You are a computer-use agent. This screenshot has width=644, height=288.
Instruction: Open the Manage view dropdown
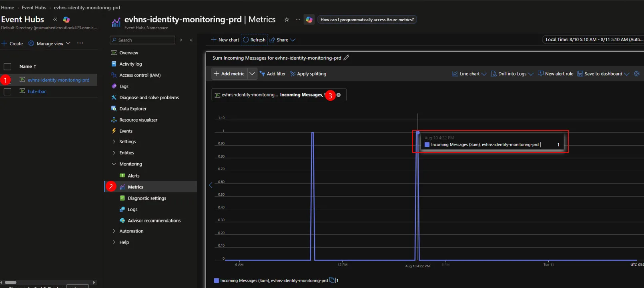[x=50, y=43]
